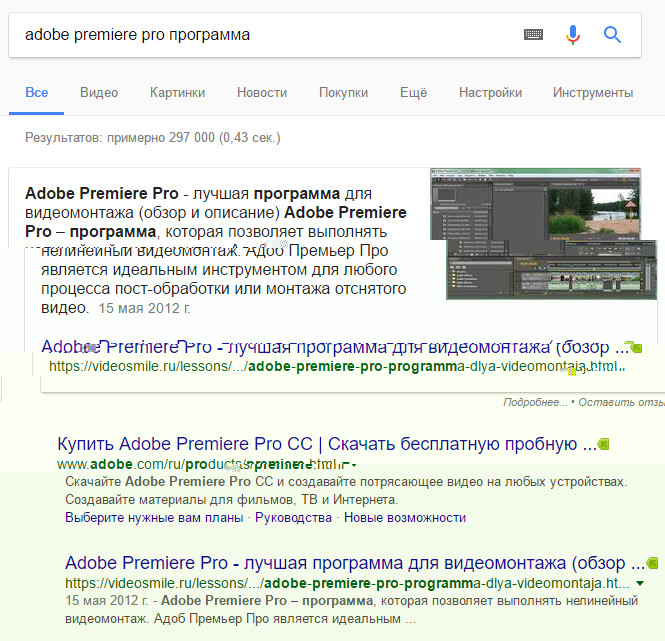This screenshot has height=641, width=665.
Task: Open 'Новые возможности' sitelink
Action: click(x=405, y=518)
